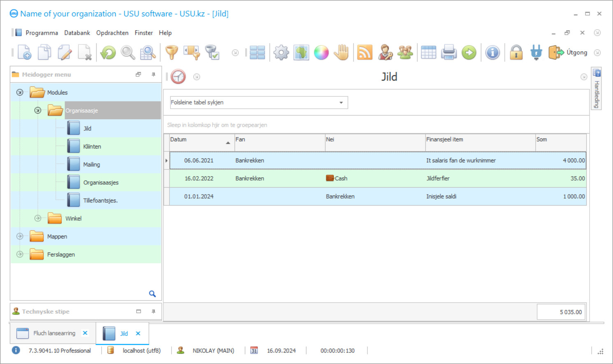This screenshot has height=364, width=613.
Task: Click the calendar grid toolbar icon
Action: [429, 53]
